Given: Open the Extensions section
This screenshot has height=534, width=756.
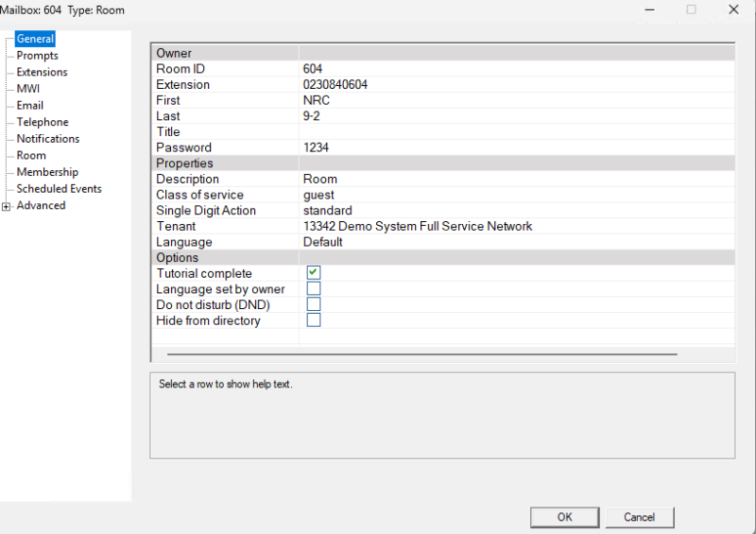Looking at the screenshot, I should pyautogui.click(x=42, y=72).
